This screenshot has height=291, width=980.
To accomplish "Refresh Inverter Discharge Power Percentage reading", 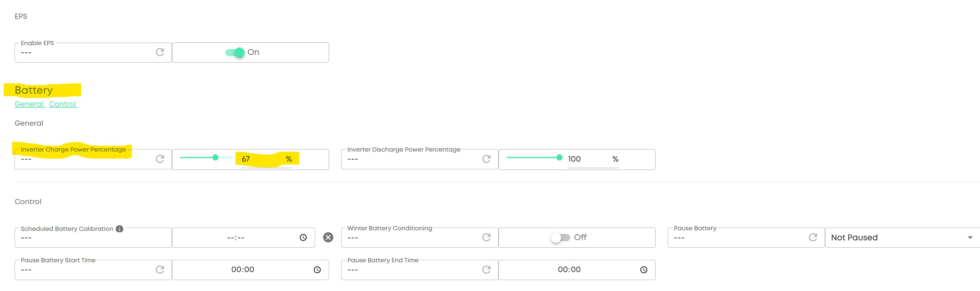I will (486, 159).
